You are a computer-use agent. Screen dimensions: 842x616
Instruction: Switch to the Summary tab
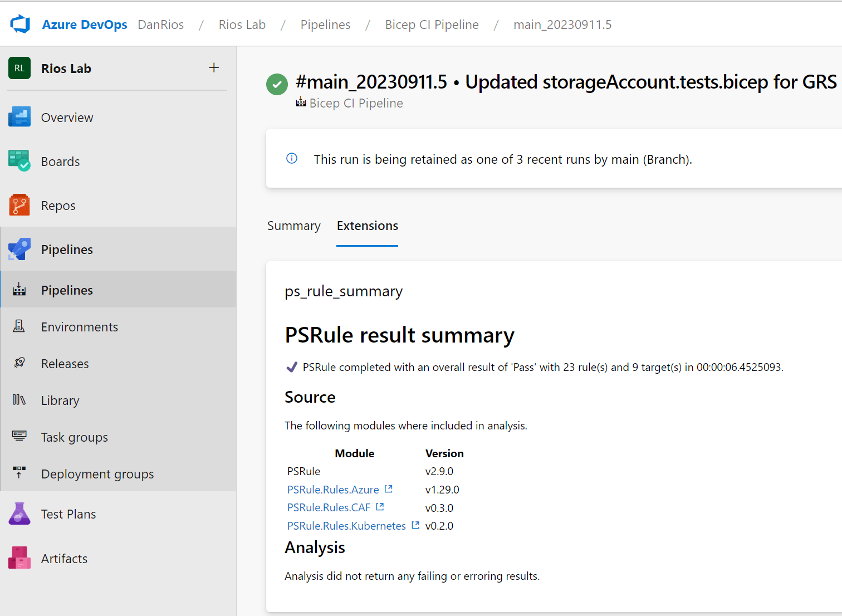[293, 226]
